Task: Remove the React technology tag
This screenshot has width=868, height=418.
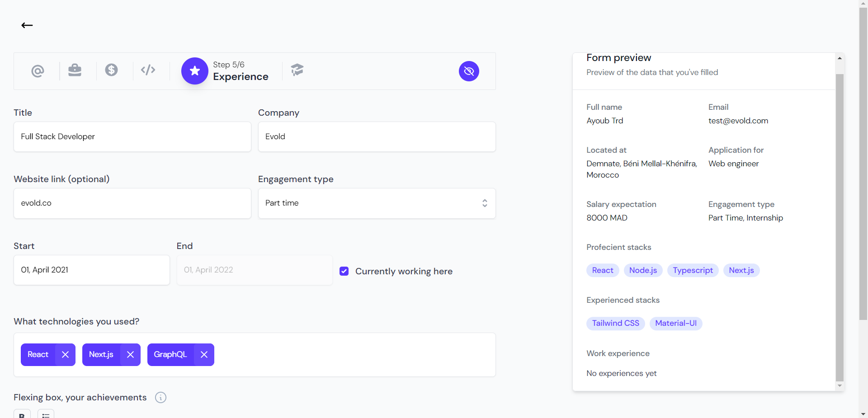Action: (x=66, y=355)
